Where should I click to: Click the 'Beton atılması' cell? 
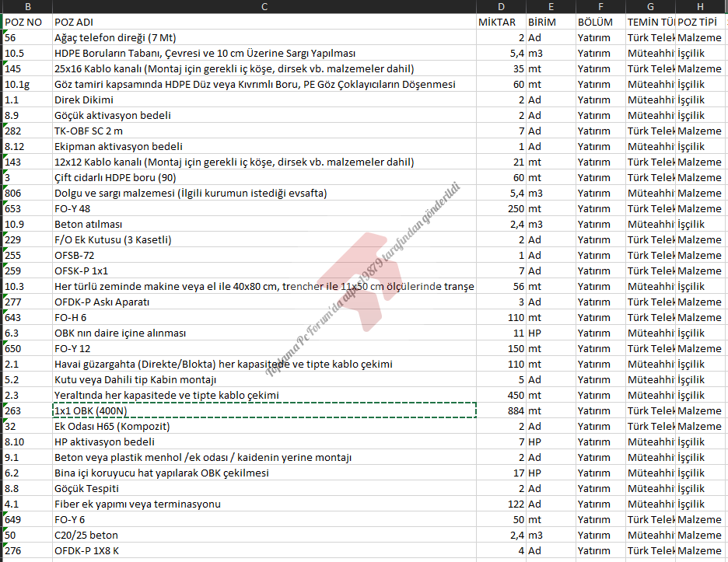pyautogui.click(x=264, y=224)
